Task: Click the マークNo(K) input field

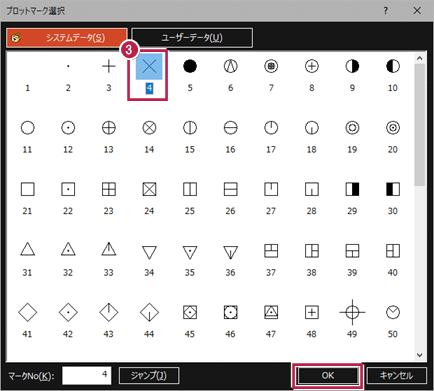Action: point(87,376)
